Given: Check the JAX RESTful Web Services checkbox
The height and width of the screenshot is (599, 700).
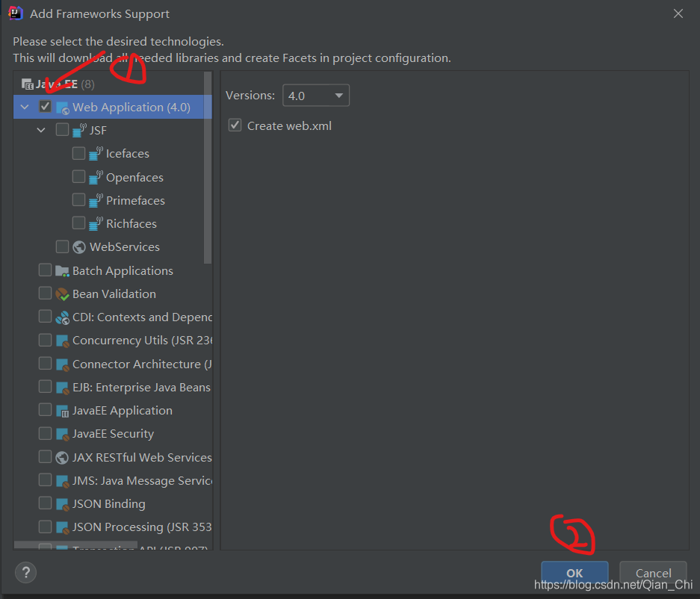Looking at the screenshot, I should tap(45, 456).
